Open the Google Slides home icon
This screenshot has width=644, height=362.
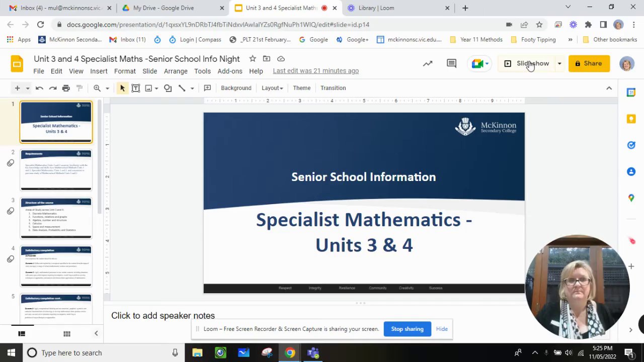click(17, 64)
